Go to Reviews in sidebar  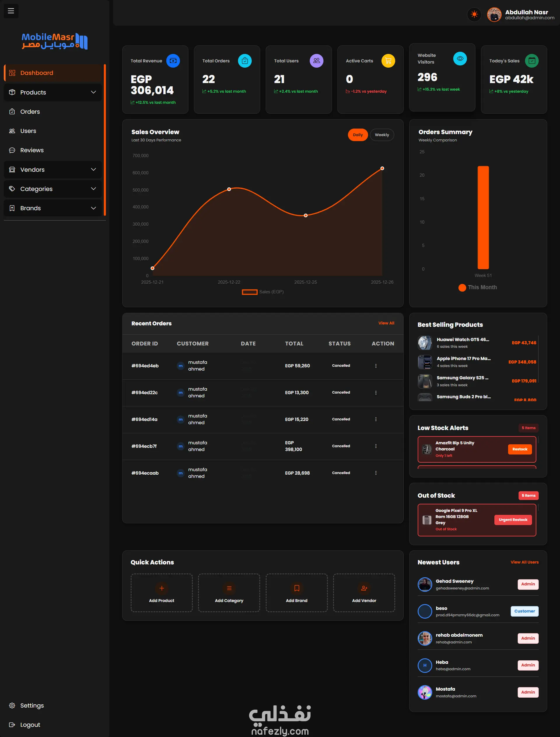32,150
